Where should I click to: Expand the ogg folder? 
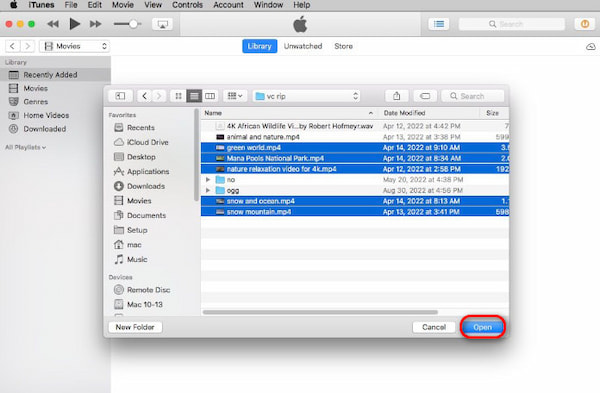tap(208, 190)
